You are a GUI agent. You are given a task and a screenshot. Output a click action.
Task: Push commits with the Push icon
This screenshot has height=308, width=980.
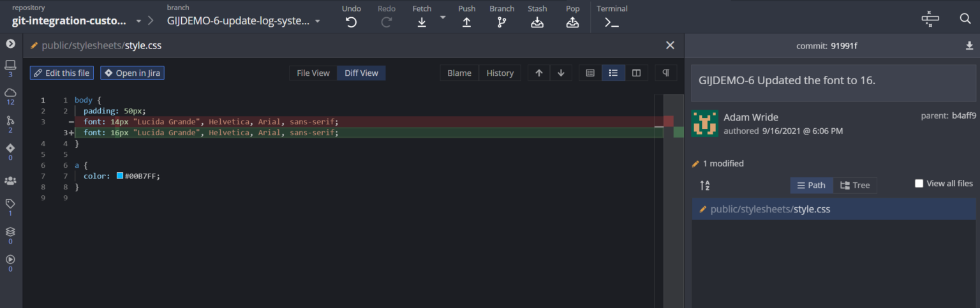(x=466, y=22)
